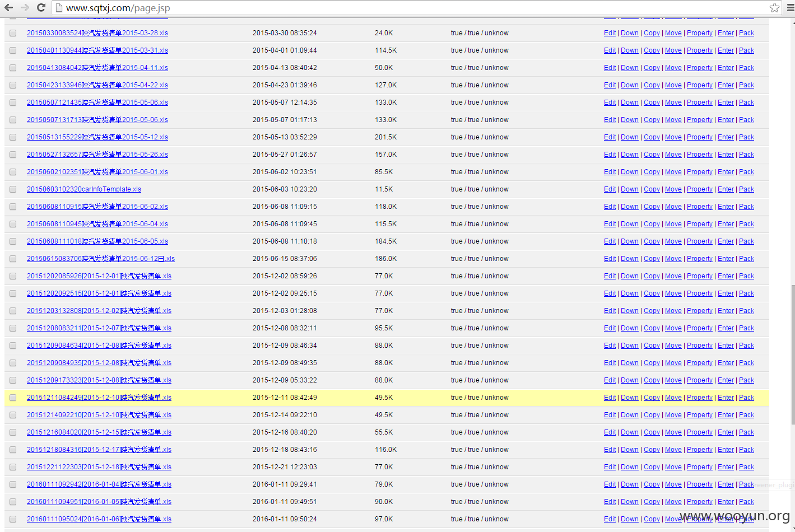This screenshot has height=532, width=795.
Task: Open file link starting 20160111092942
Action: pyautogui.click(x=99, y=484)
